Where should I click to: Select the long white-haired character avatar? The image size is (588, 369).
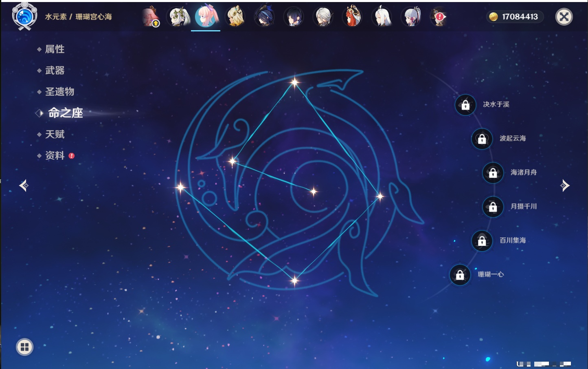coord(382,17)
